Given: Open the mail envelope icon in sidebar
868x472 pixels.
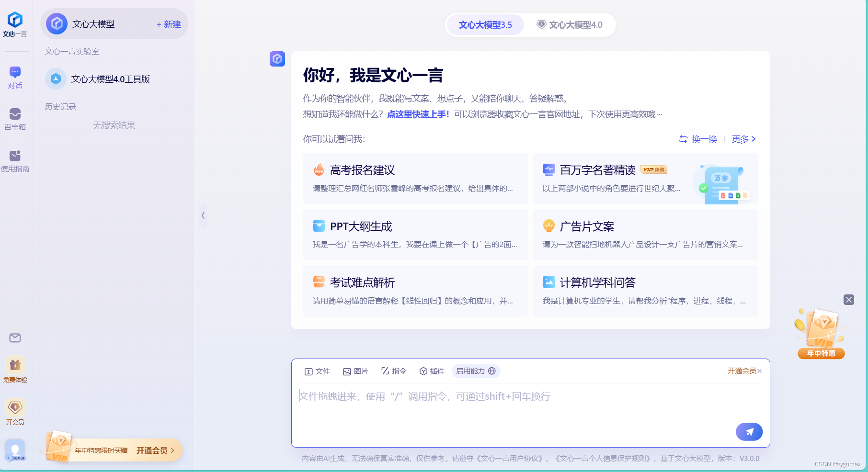Looking at the screenshot, I should (15, 338).
